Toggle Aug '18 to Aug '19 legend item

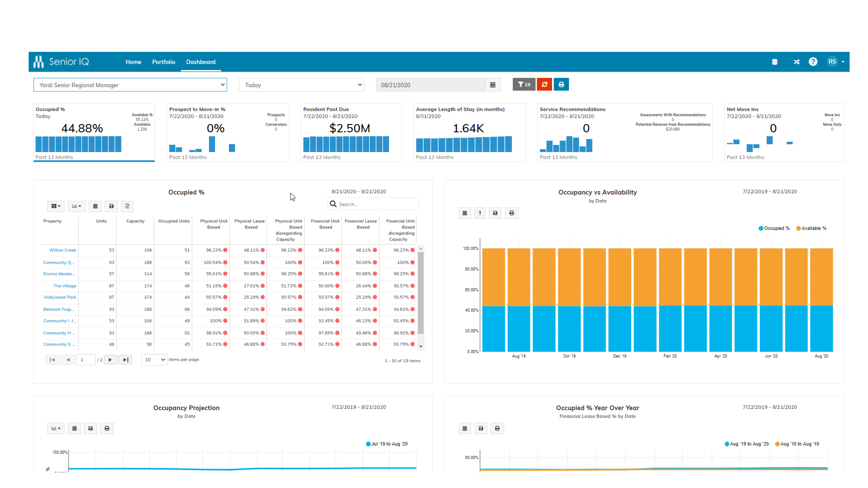click(797, 444)
